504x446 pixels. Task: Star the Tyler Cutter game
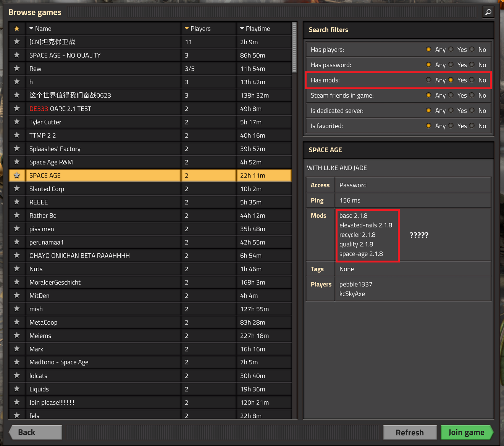(x=17, y=122)
